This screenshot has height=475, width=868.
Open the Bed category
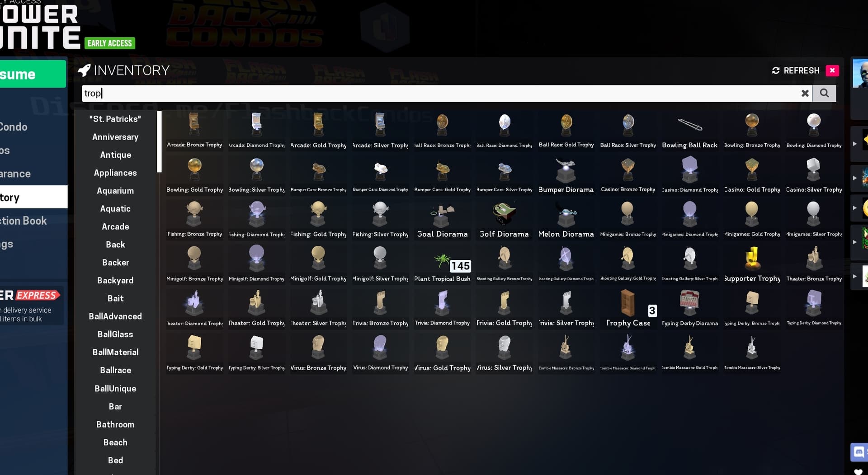coord(115,460)
